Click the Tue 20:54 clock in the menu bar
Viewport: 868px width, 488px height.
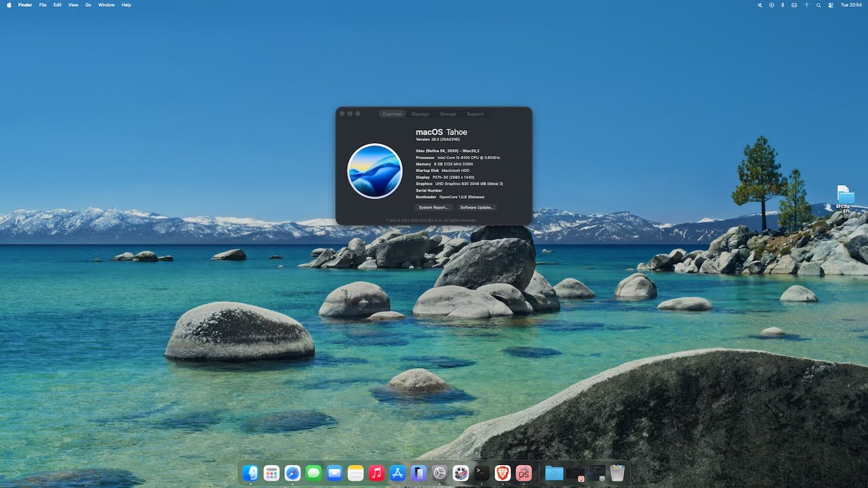851,5
